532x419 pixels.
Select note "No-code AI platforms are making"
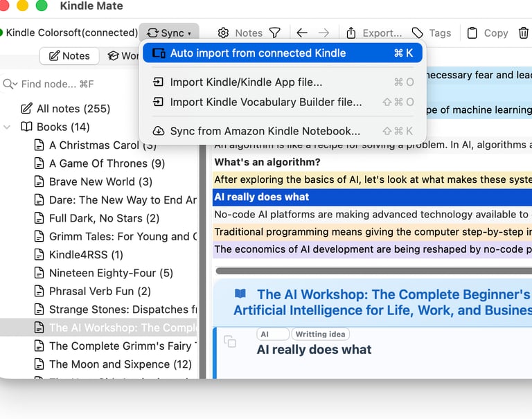click(372, 215)
